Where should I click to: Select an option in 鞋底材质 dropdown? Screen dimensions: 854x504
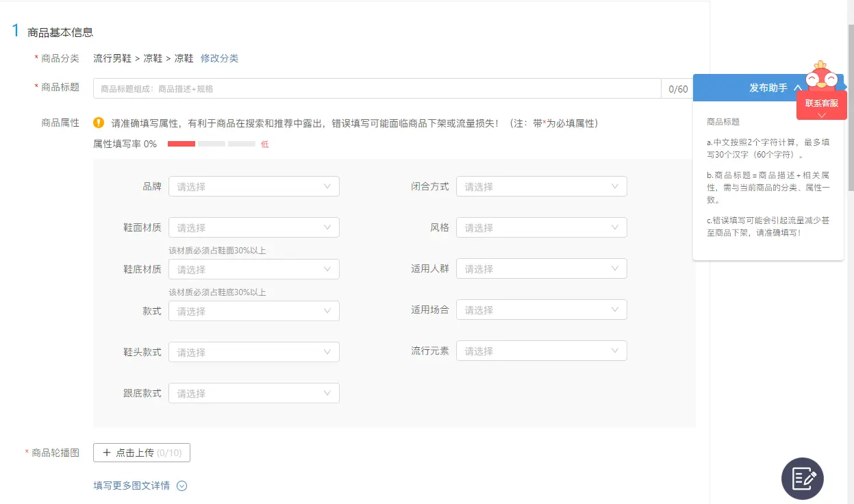point(253,270)
